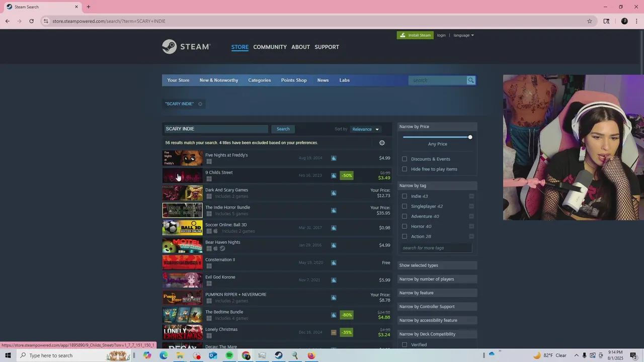The height and width of the screenshot is (362, 644).
Task: Go back with the browser back arrow
Action: (7, 21)
